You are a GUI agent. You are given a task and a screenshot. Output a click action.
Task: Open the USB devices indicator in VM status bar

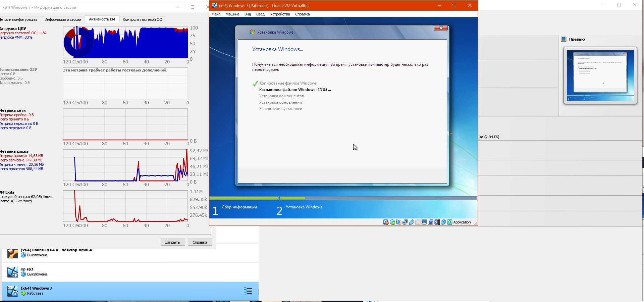[x=412, y=222]
